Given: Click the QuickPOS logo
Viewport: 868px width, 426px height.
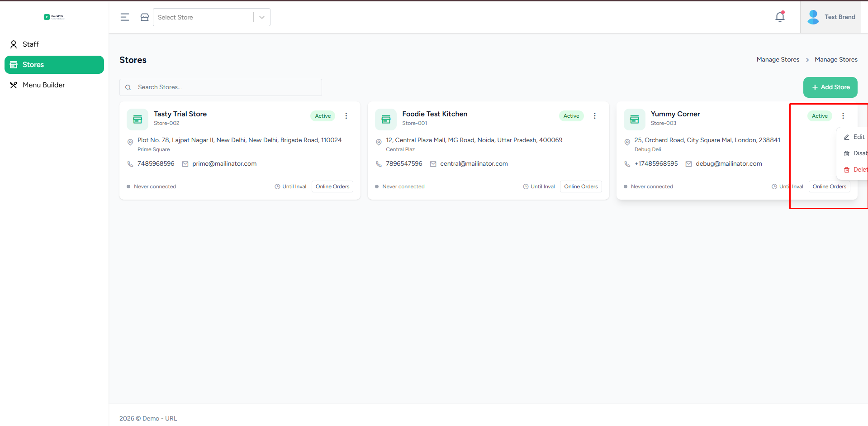Looking at the screenshot, I should (x=54, y=17).
